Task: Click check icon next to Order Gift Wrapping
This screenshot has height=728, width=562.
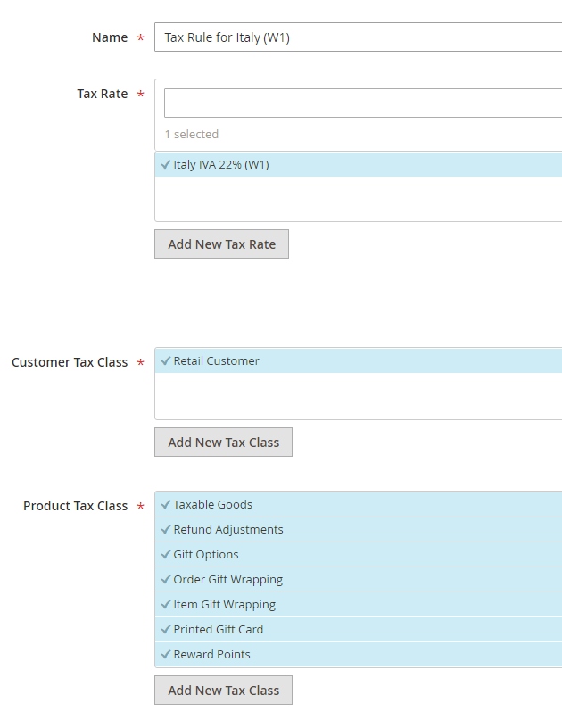Action: pos(166,579)
